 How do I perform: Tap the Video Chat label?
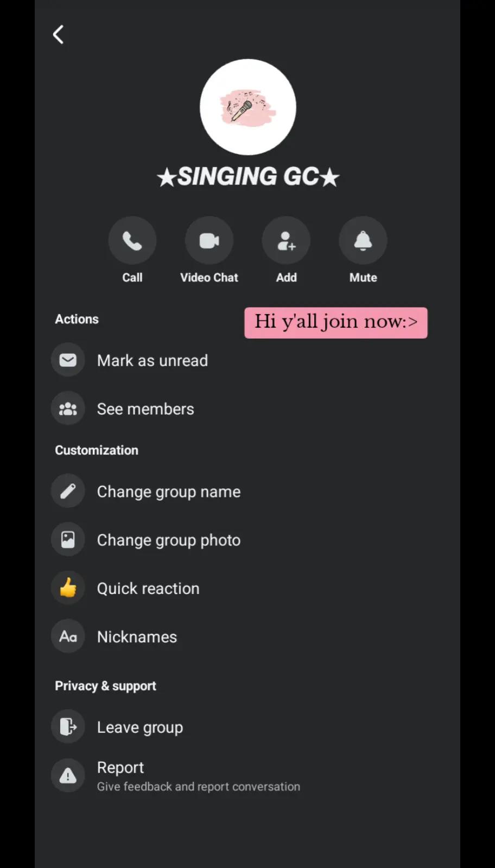(x=210, y=277)
